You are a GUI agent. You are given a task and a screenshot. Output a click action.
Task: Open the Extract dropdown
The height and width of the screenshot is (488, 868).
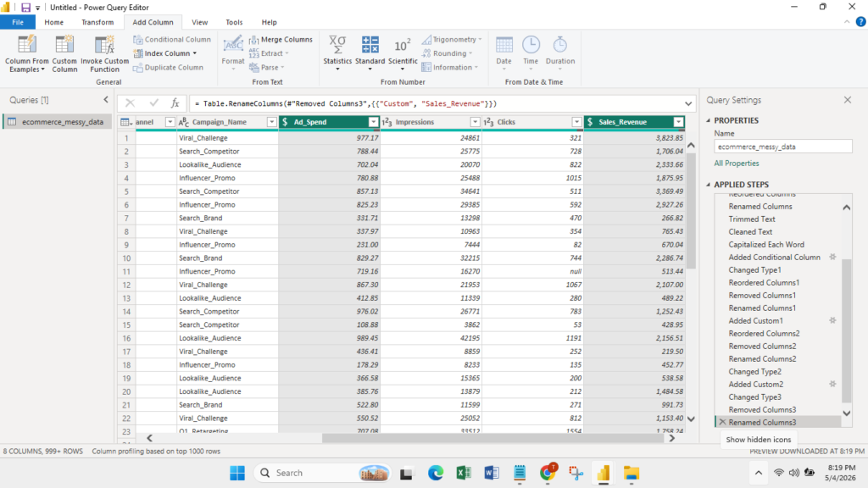tap(268, 53)
